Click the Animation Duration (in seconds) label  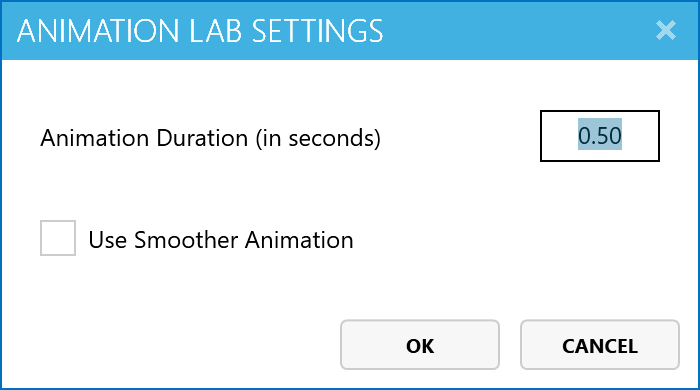tap(210, 138)
